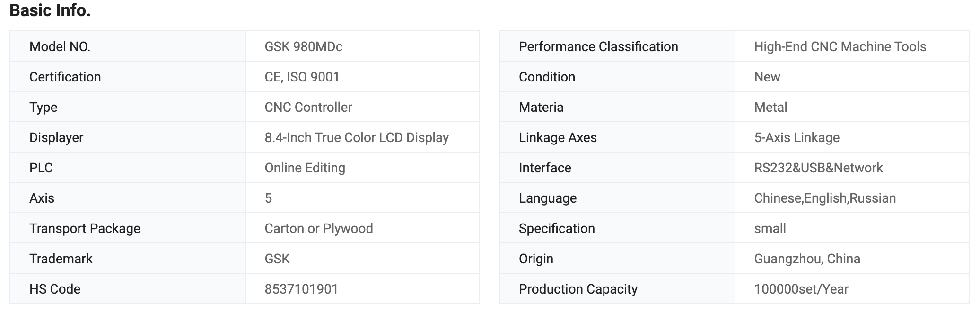Click the Basic Info. heading

[50, 10]
